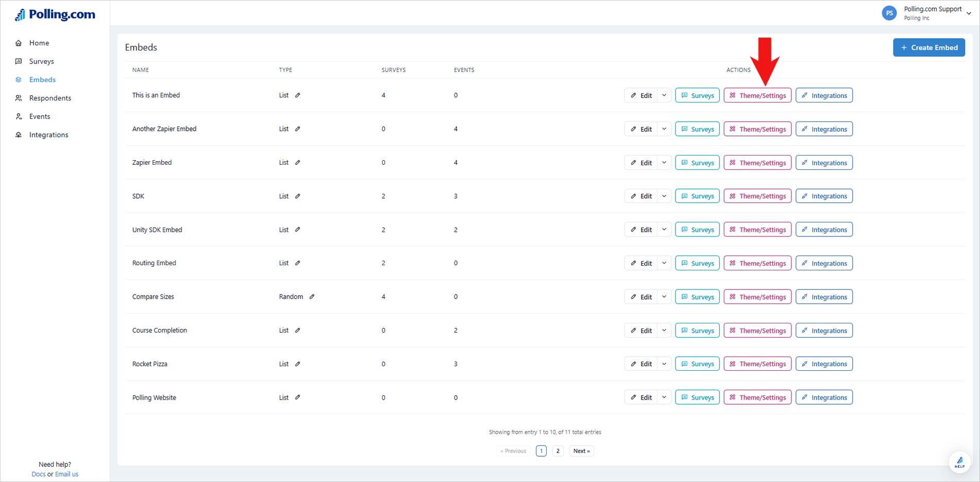Click the Next » pagination button

coord(582,451)
